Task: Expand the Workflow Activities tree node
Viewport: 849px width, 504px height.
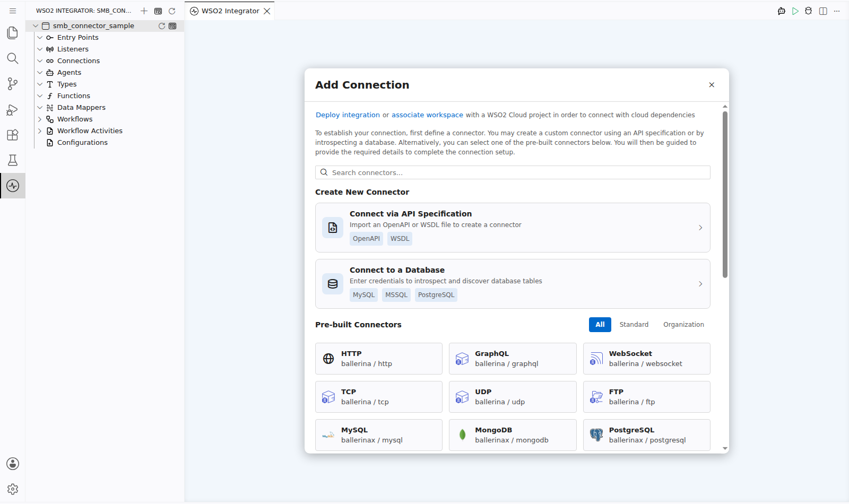Action: (x=40, y=131)
